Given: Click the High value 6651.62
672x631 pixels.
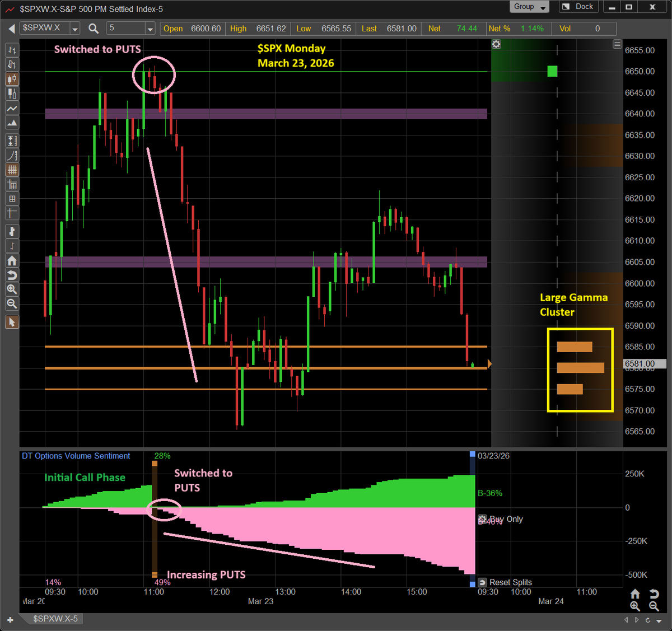Looking at the screenshot, I should (x=271, y=29).
